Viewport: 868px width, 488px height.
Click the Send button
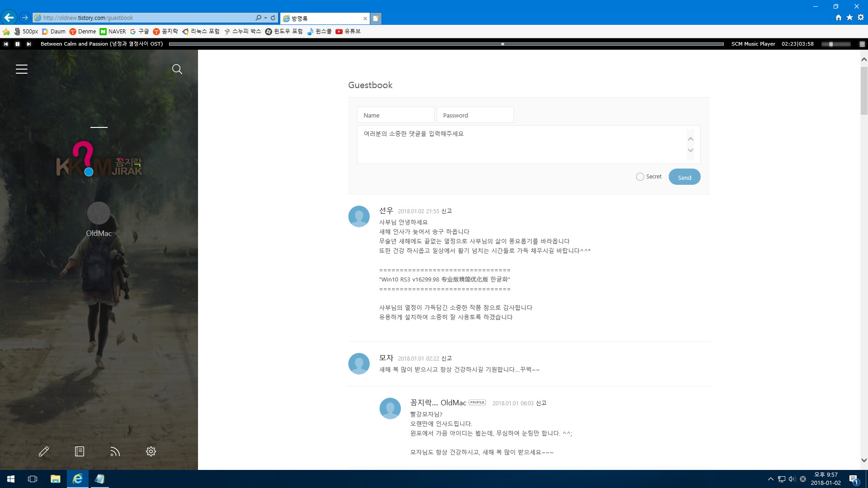pyautogui.click(x=684, y=177)
